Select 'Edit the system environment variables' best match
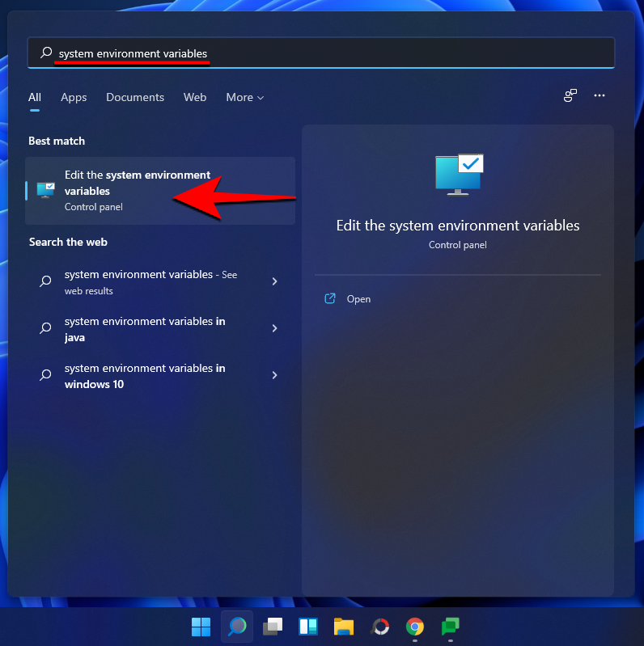The height and width of the screenshot is (646, 644). point(138,190)
